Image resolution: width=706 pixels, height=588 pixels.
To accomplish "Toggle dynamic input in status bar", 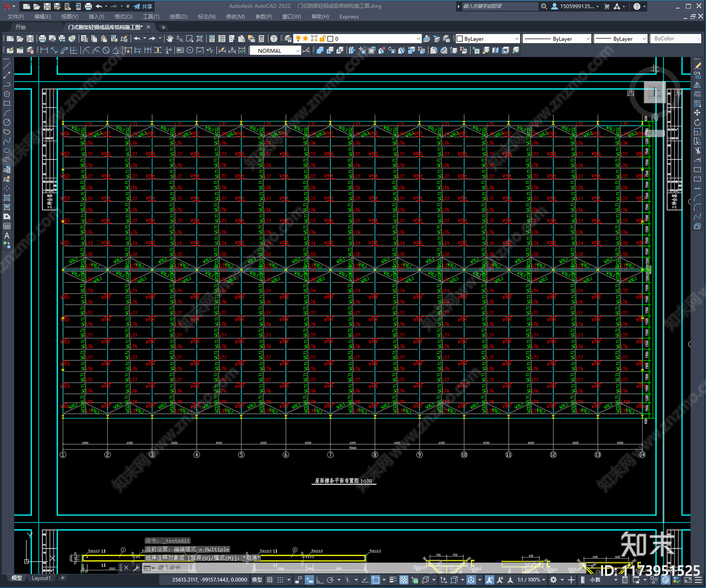I will tap(309, 580).
